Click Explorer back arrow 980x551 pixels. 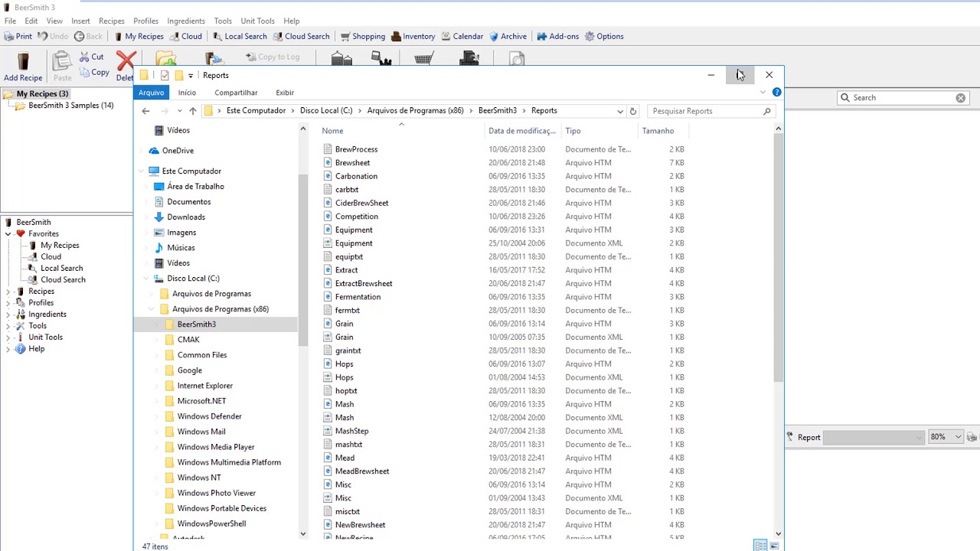145,111
